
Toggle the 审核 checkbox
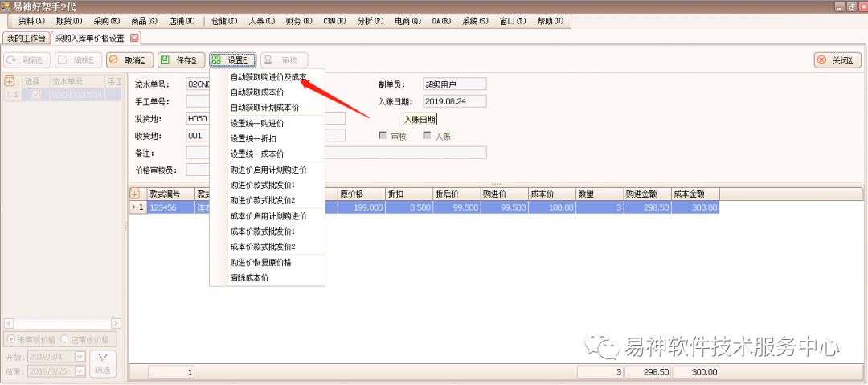tap(383, 136)
